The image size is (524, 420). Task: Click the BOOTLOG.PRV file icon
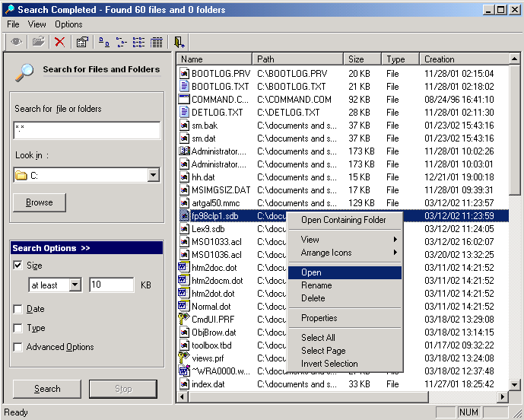[184, 73]
